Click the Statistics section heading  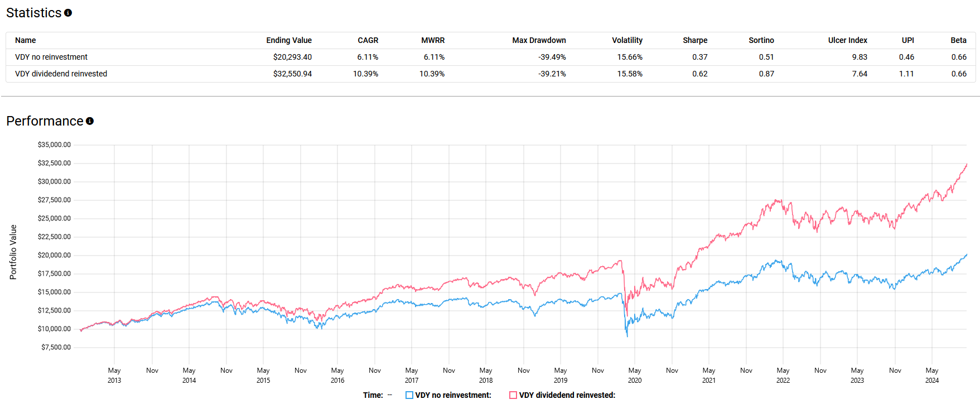pyautogui.click(x=33, y=13)
